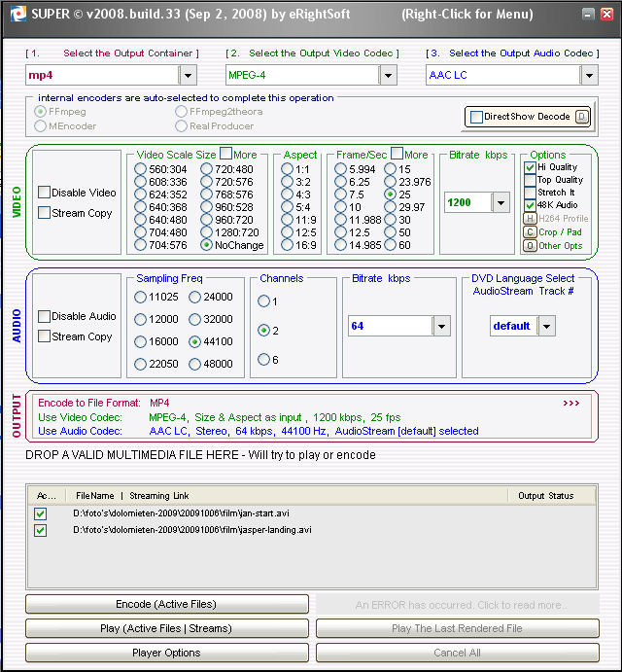Click the H icon for H264 Profile
The height and width of the screenshot is (672, 622).
point(530,219)
